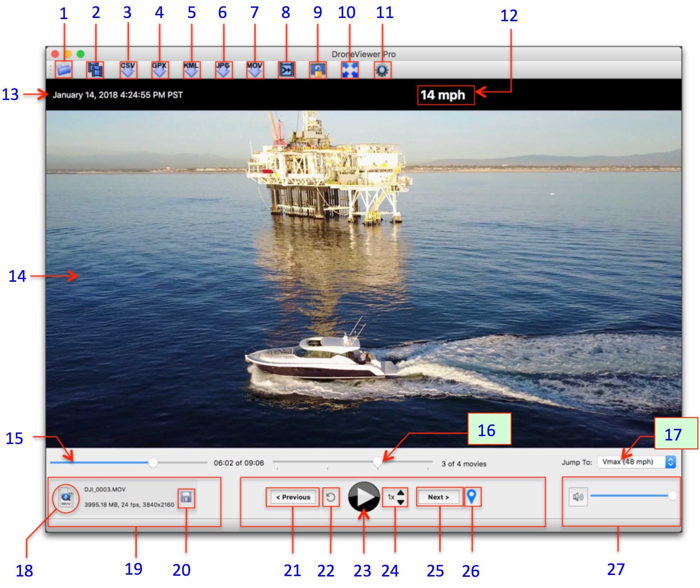
Task: Export KML file using toolbar icon
Action: [x=191, y=69]
